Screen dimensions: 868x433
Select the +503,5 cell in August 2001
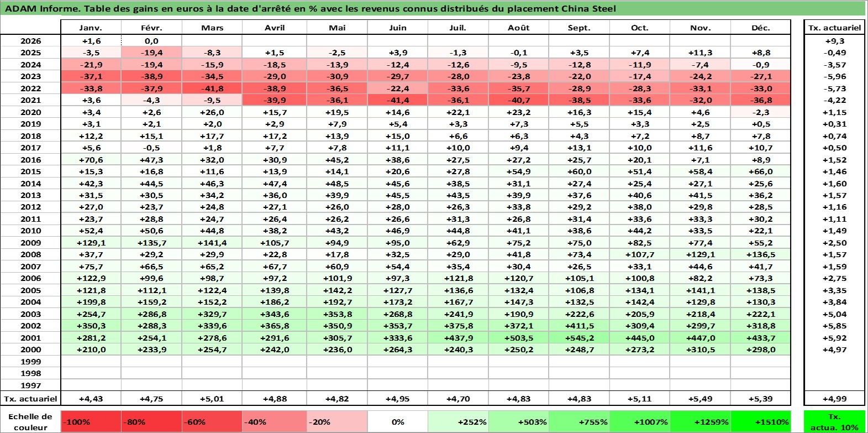tap(519, 338)
